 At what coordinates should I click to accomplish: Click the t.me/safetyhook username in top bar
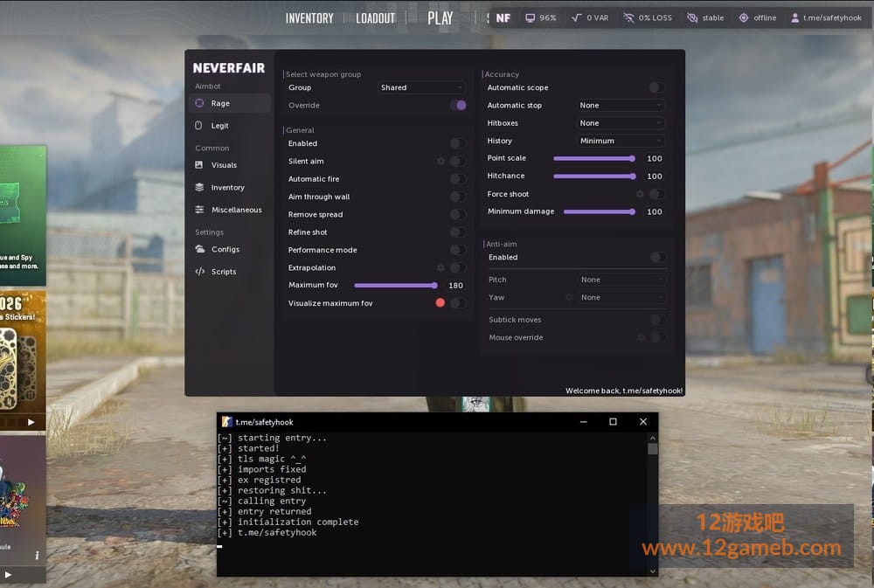pyautogui.click(x=832, y=17)
